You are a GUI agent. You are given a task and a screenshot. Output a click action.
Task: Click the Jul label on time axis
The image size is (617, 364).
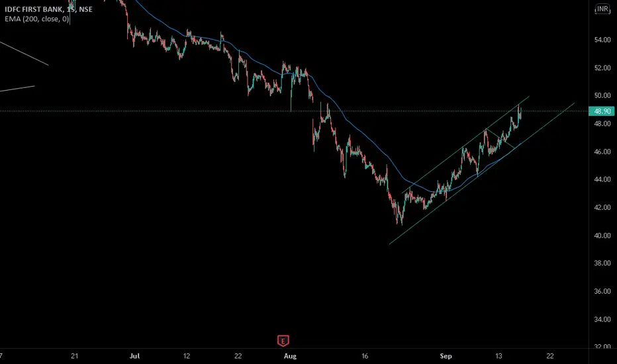tap(134, 356)
